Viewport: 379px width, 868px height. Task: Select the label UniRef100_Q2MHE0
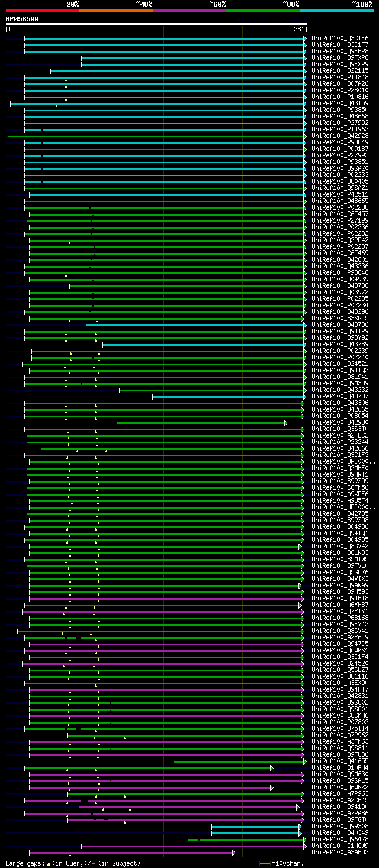tap(340, 468)
